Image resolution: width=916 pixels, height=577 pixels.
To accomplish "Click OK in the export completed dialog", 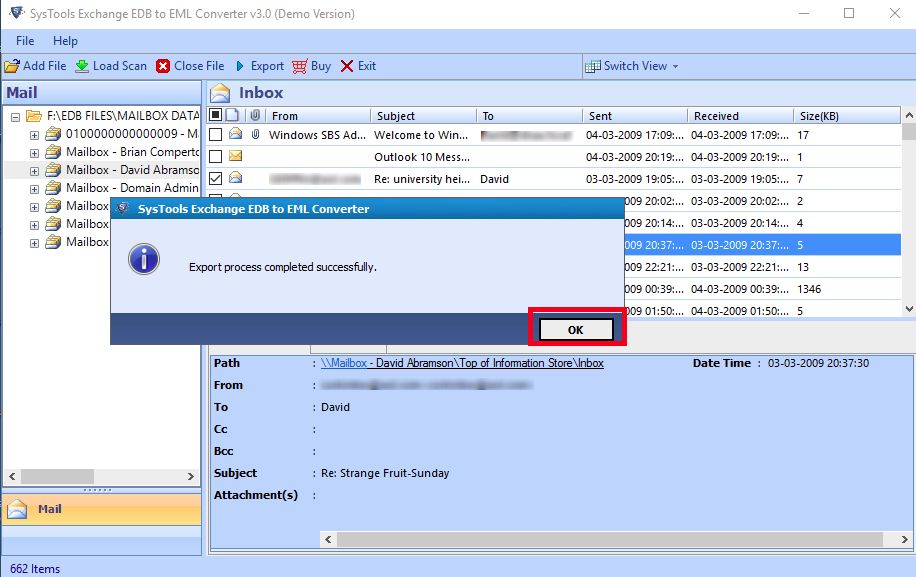I will 576,329.
